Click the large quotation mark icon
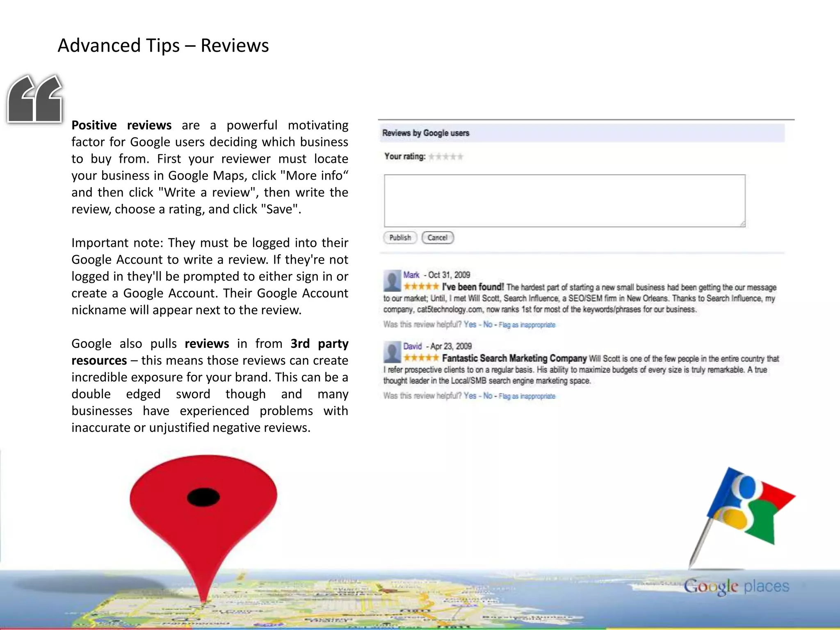The width and height of the screenshot is (840, 630). [x=35, y=98]
